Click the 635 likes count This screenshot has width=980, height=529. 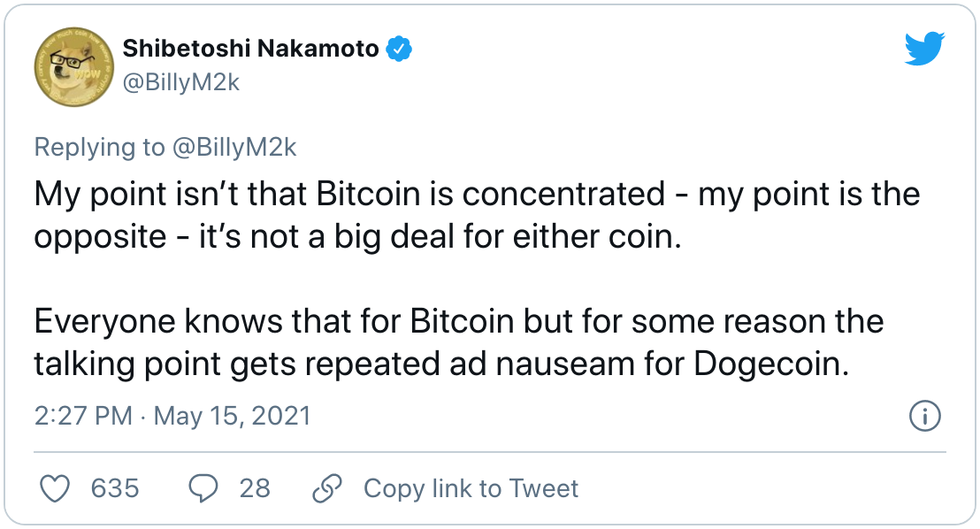(115, 488)
